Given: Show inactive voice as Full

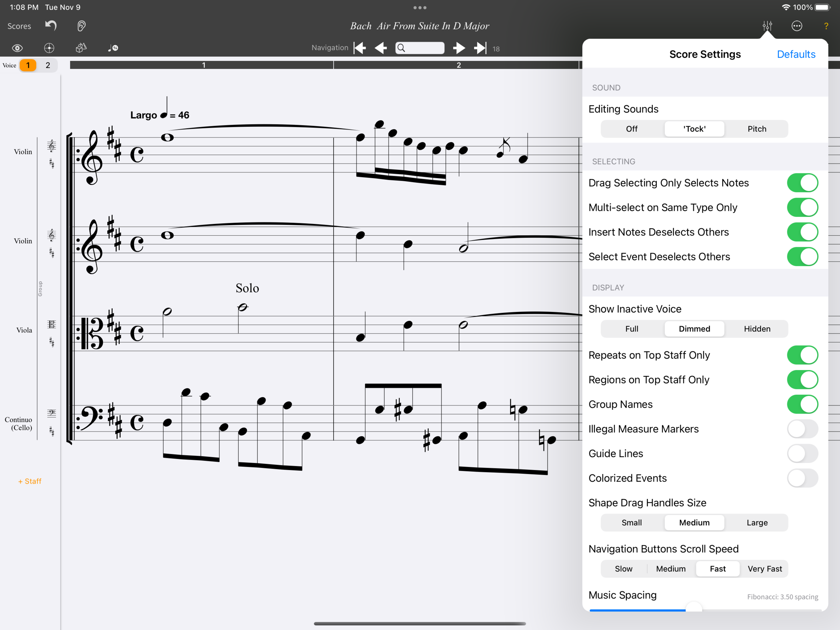Looking at the screenshot, I should tap(632, 329).
